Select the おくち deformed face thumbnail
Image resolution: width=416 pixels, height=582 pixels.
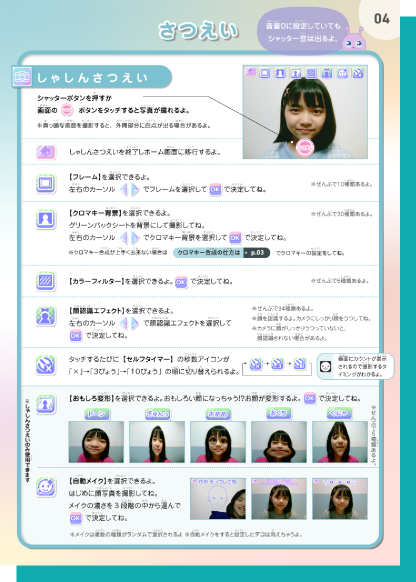click(x=279, y=442)
